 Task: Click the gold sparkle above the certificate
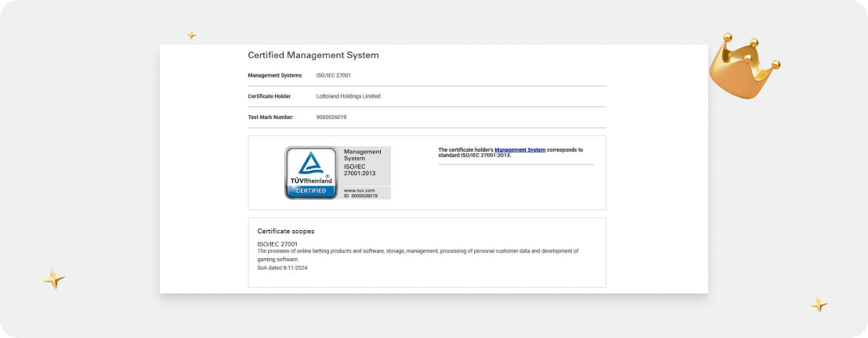tap(191, 35)
